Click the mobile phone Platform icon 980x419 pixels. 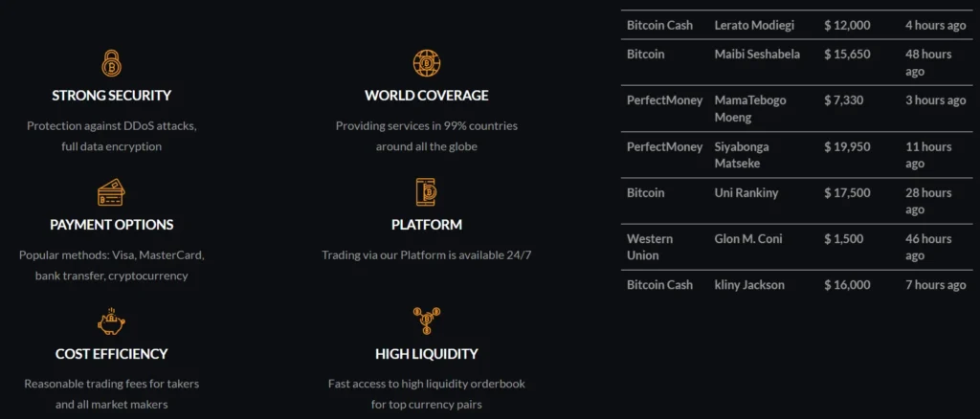[x=426, y=192]
